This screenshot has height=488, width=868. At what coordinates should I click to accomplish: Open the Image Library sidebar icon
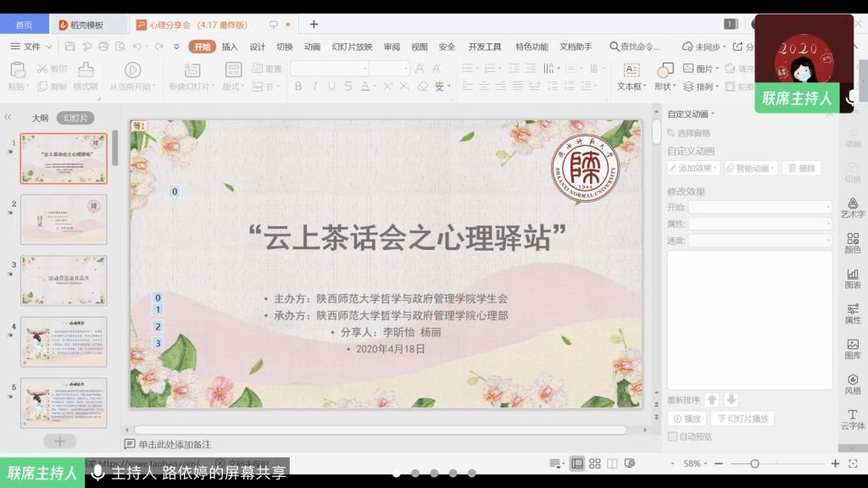pyautogui.click(x=853, y=344)
